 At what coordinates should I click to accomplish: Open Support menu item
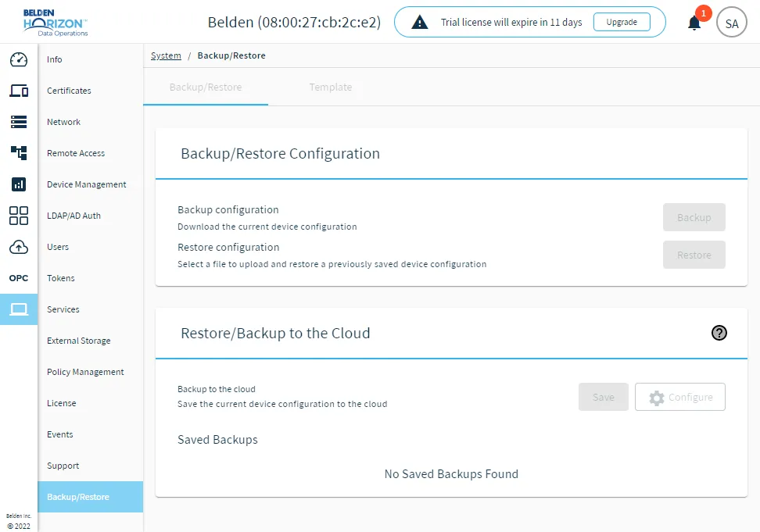click(90, 465)
